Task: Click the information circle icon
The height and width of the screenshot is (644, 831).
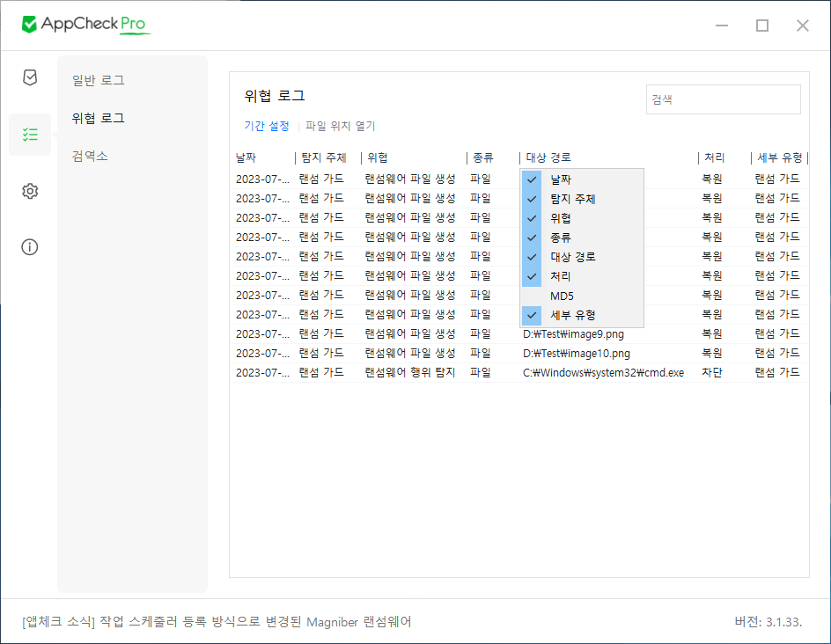Action: (30, 246)
